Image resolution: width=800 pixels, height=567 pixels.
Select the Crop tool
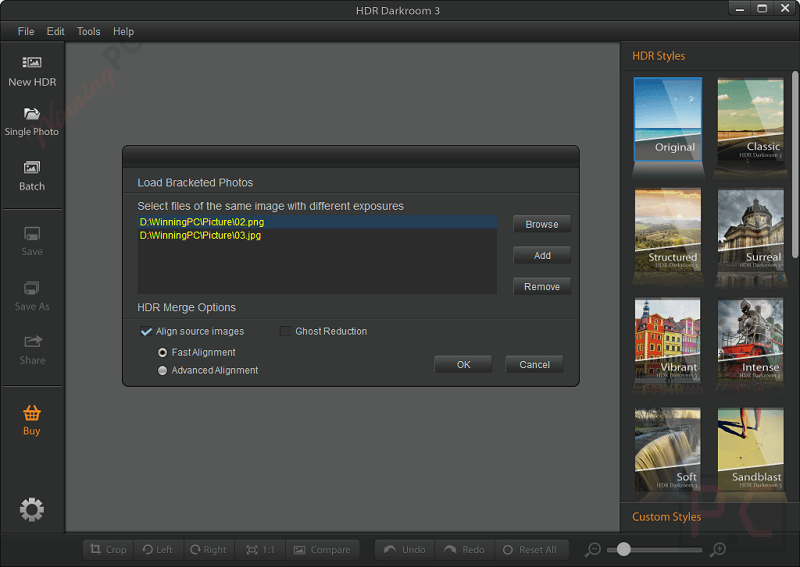tap(108, 550)
